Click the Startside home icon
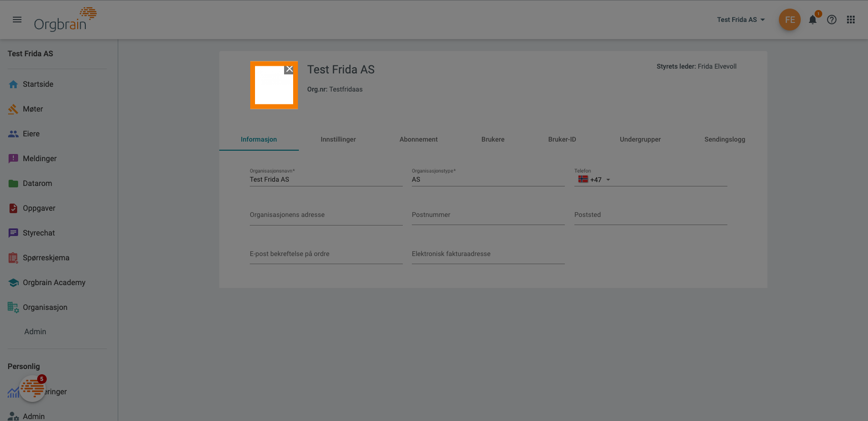This screenshot has height=421, width=868. (13, 84)
